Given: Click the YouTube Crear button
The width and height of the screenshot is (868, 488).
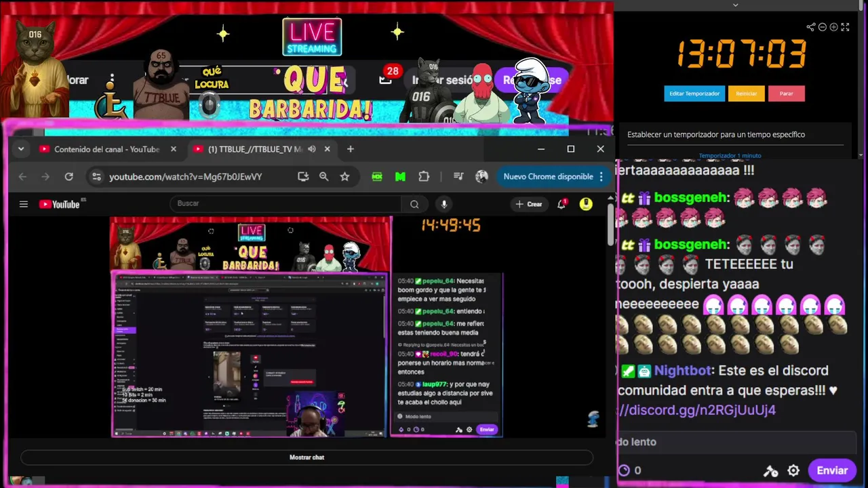Looking at the screenshot, I should (x=529, y=204).
